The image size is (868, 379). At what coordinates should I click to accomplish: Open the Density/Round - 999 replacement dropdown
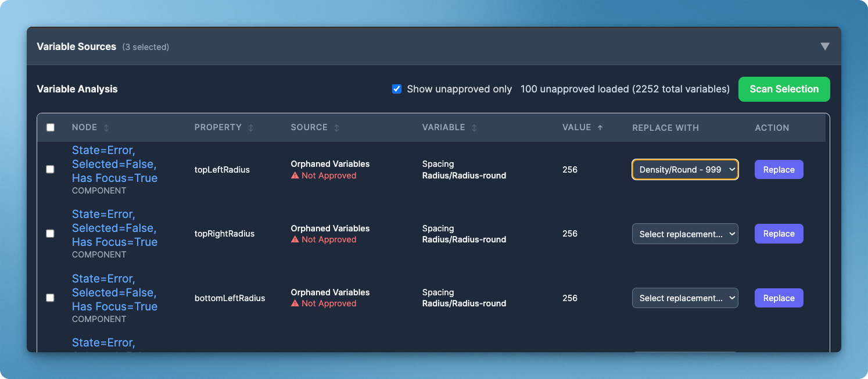pos(685,170)
